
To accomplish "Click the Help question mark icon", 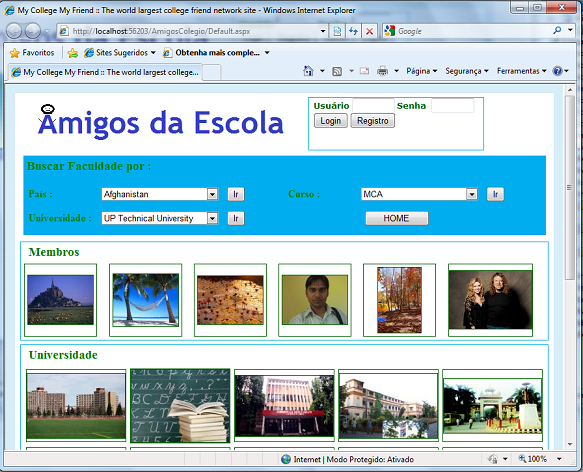I will (x=557, y=71).
